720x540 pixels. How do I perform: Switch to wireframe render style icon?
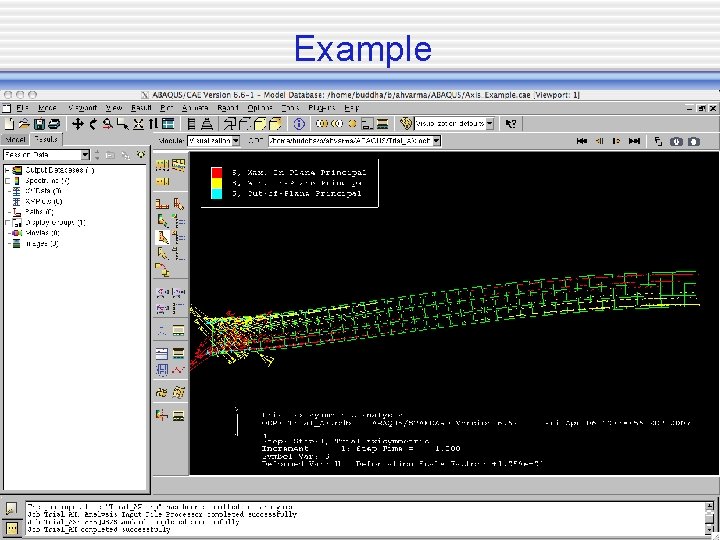[230, 124]
